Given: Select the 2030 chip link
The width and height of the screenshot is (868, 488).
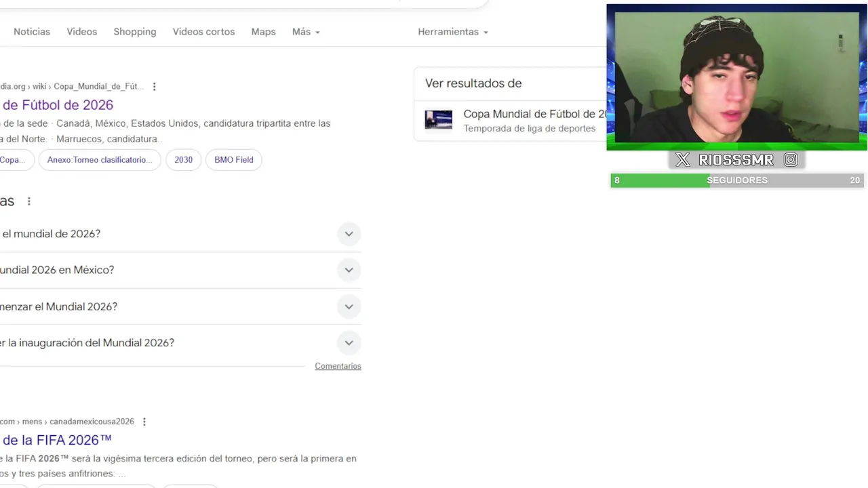Looking at the screenshot, I should 183,160.
